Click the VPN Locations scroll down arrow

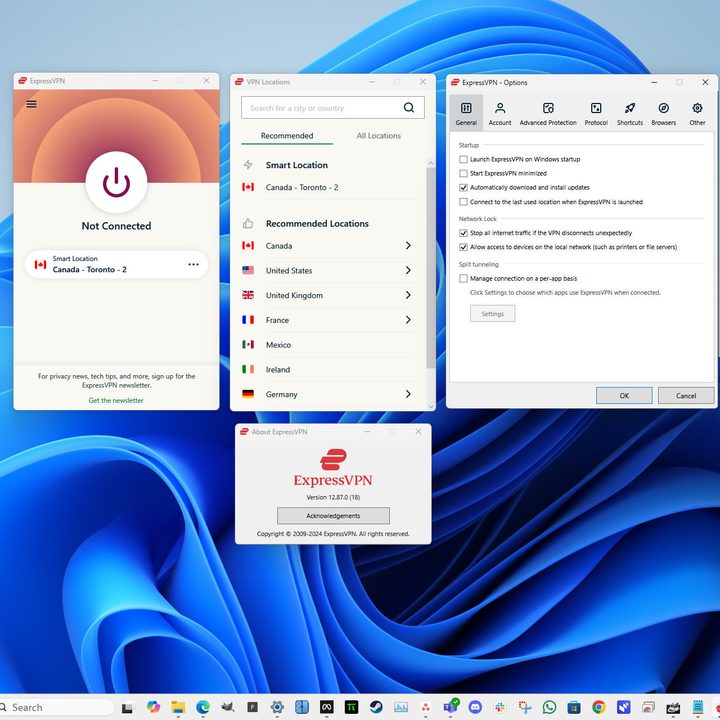[x=431, y=406]
